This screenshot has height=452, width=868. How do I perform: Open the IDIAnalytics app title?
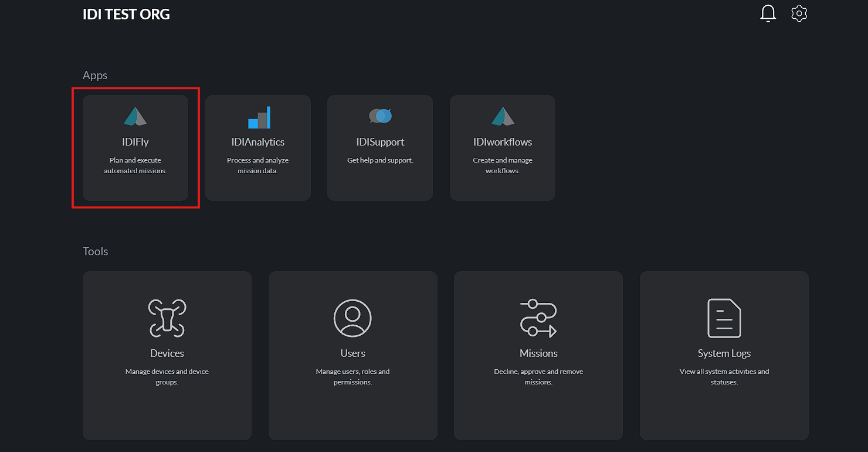pos(258,142)
